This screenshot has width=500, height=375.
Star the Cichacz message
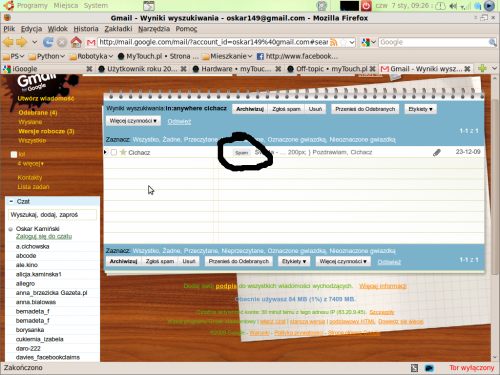[x=123, y=152]
